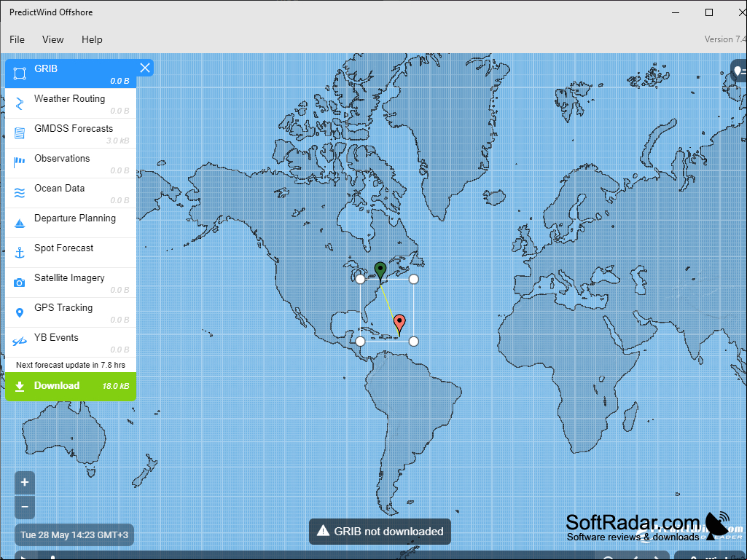Screen dimensions: 747x560
Task: Click the GMDSS Forecasts document icon
Action: click(x=20, y=133)
